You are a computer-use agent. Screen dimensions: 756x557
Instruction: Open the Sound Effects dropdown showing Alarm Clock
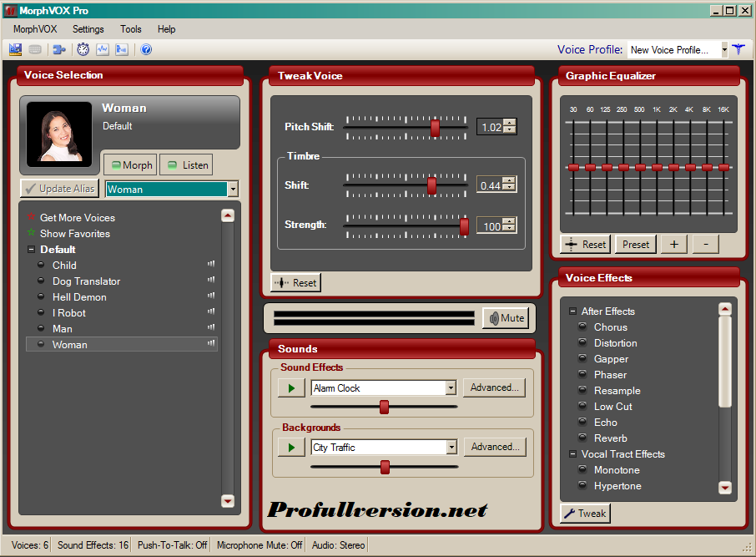451,387
